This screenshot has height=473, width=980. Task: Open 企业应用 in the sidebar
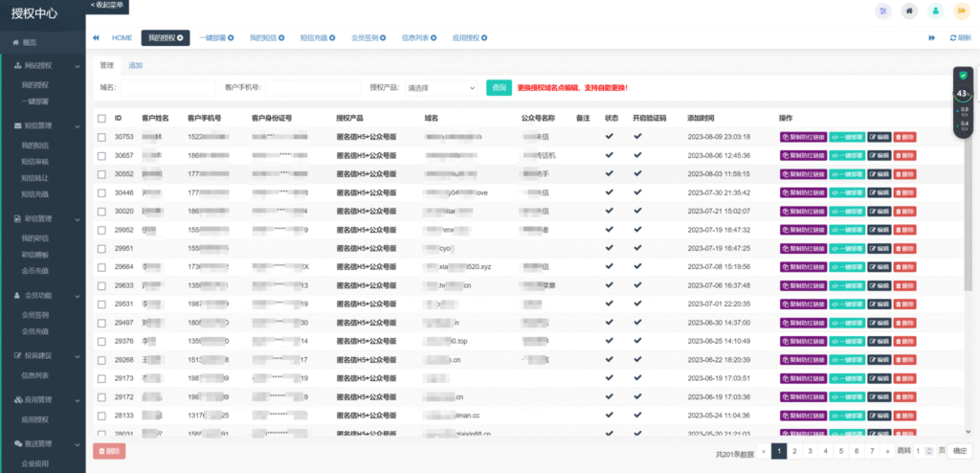pyautogui.click(x=35, y=463)
